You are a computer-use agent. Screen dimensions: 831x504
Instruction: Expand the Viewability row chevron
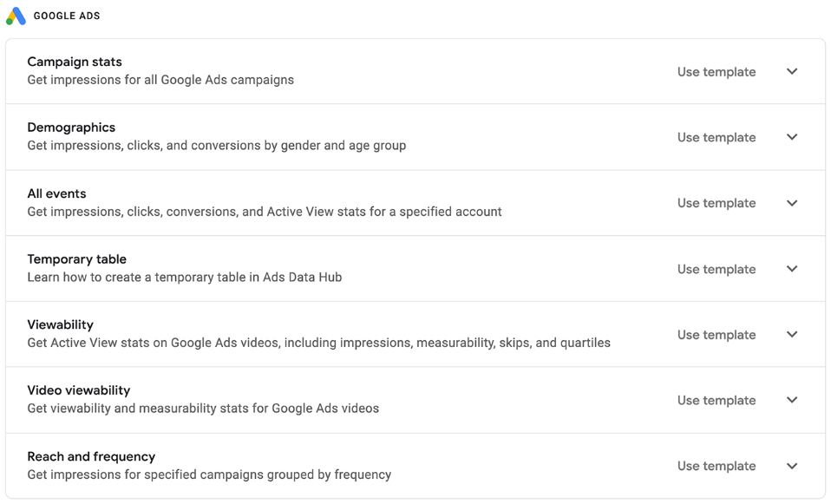(792, 335)
